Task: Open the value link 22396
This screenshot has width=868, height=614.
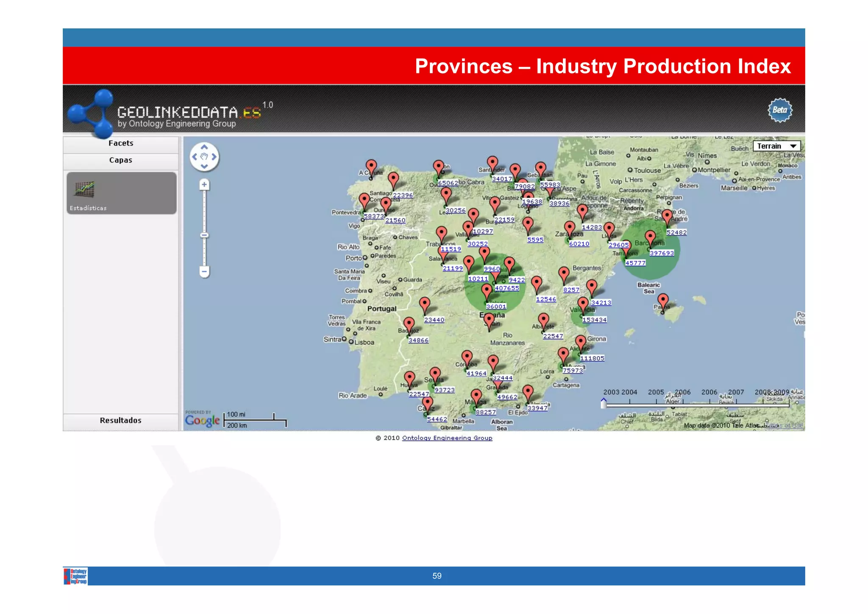Action: click(403, 195)
